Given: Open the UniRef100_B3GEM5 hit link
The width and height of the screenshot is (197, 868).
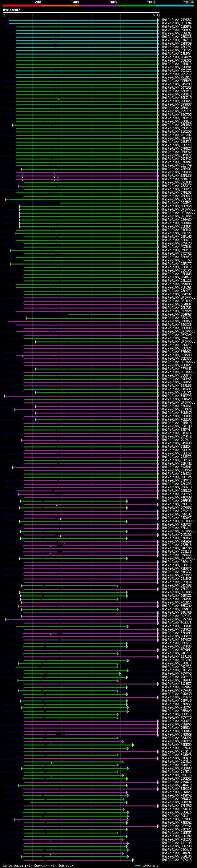Looking at the screenshot, I should pos(177,33).
